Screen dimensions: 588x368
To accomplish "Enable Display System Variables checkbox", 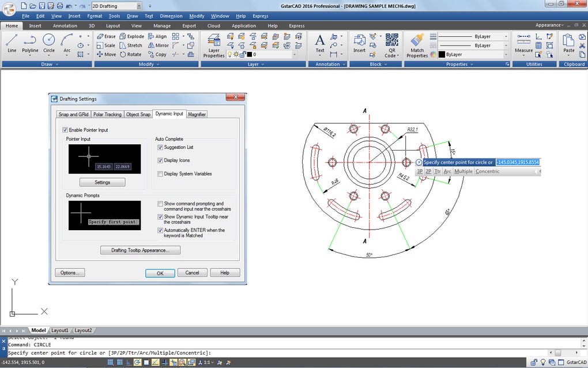I will [160, 174].
